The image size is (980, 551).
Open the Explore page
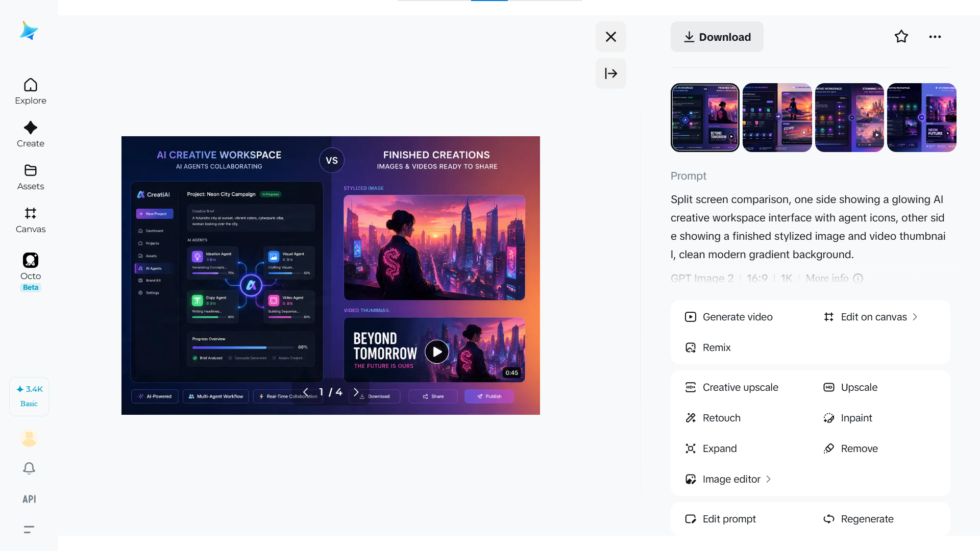[x=31, y=91]
